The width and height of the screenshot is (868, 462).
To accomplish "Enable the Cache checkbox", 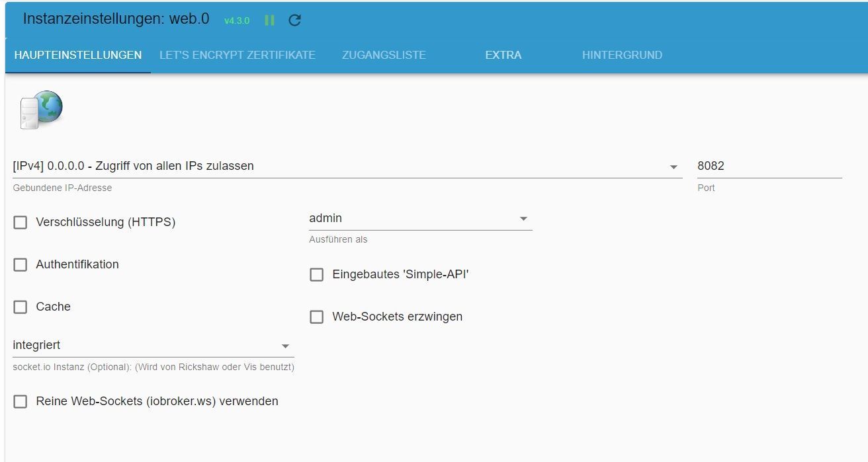I will (21, 307).
